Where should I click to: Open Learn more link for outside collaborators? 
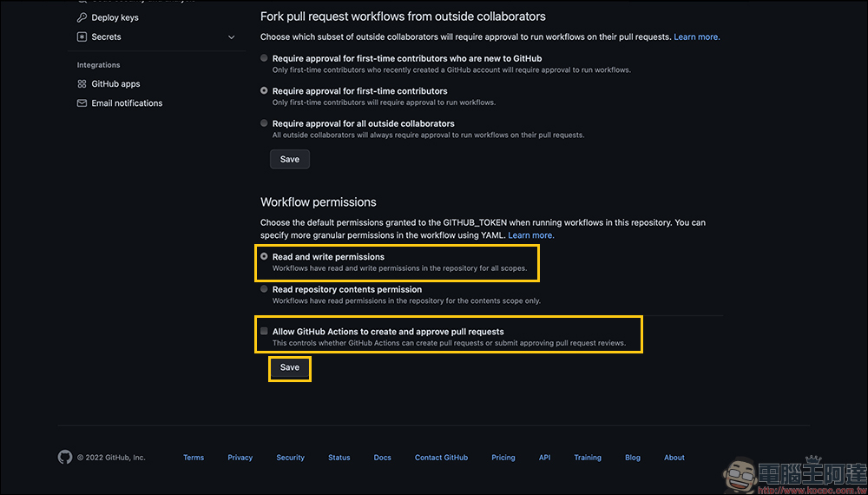point(696,37)
